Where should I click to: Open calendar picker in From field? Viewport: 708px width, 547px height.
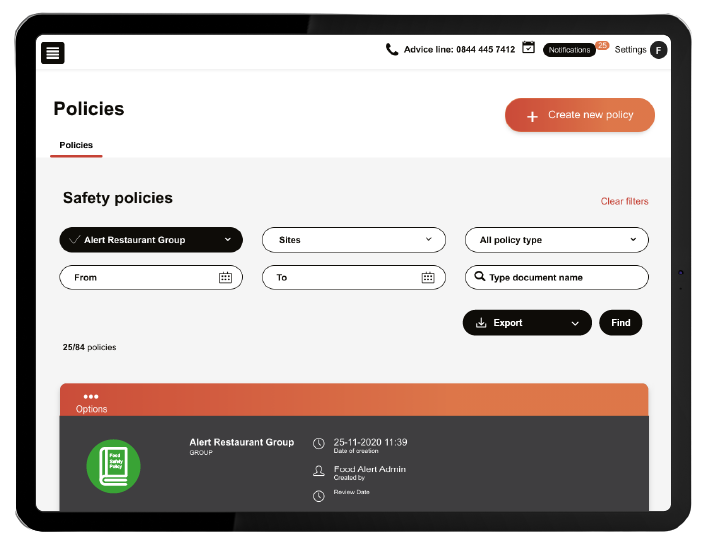225,278
